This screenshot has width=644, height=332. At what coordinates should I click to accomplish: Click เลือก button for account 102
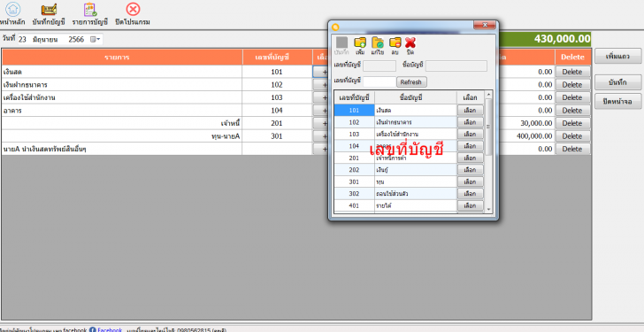click(471, 122)
